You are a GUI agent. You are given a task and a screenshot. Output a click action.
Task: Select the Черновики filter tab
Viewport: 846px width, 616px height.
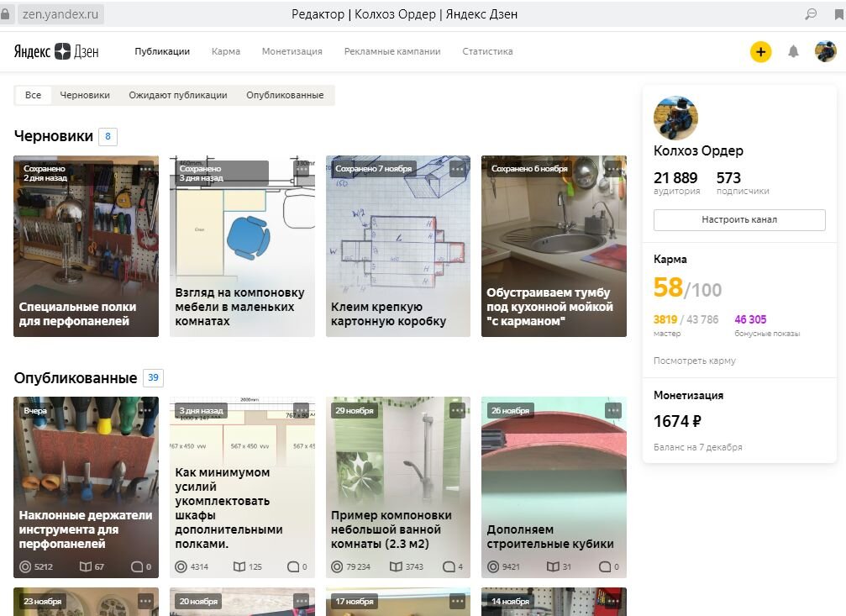(x=85, y=95)
